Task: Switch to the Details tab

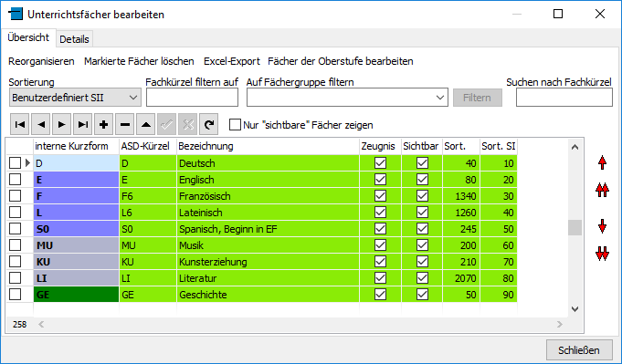Action: point(74,39)
